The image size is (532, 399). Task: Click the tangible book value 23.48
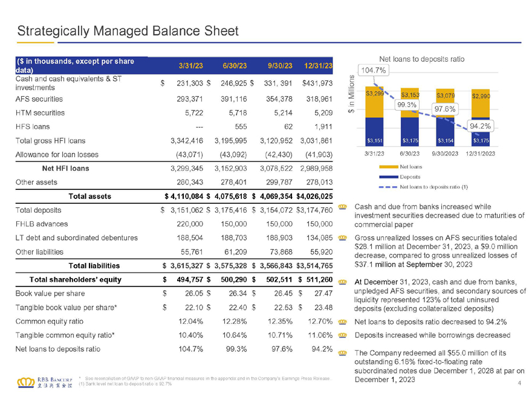323,307
